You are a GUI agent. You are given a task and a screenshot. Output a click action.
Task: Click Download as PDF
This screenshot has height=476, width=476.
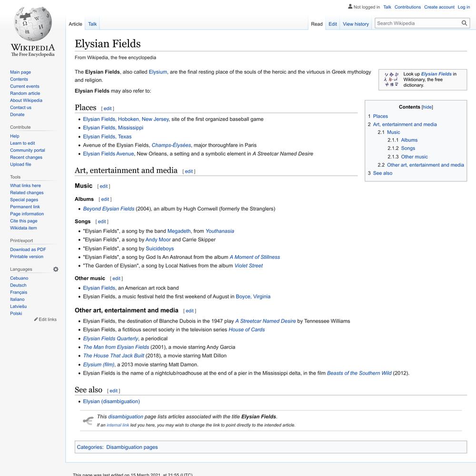pyautogui.click(x=28, y=249)
